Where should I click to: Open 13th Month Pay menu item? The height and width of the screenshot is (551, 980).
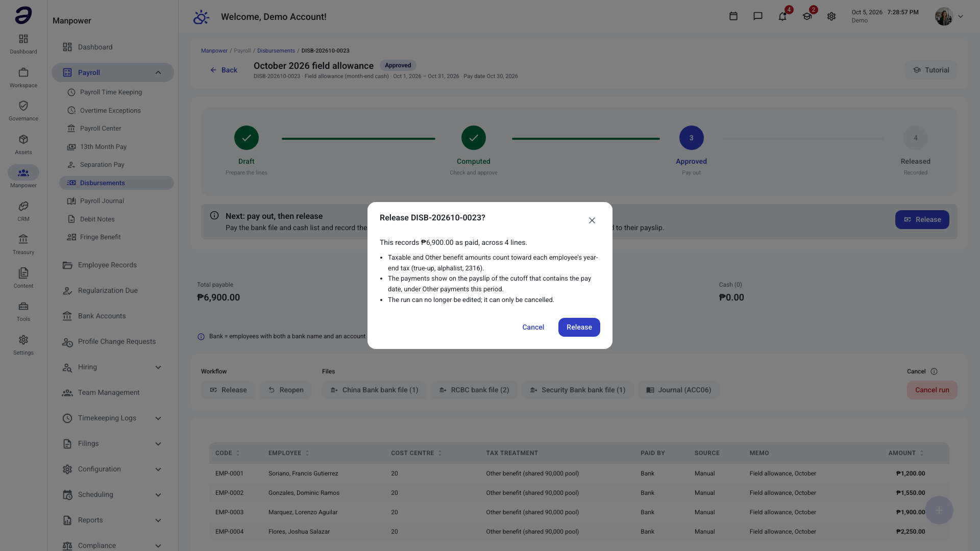point(116,147)
